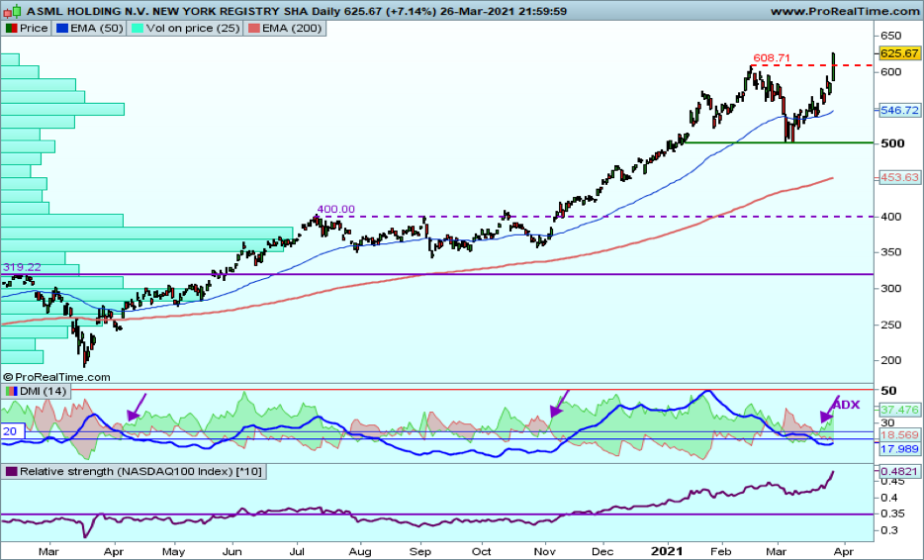Screen dimensions: 924x560
Task: Click the 250 price axis label
Action: (890, 325)
